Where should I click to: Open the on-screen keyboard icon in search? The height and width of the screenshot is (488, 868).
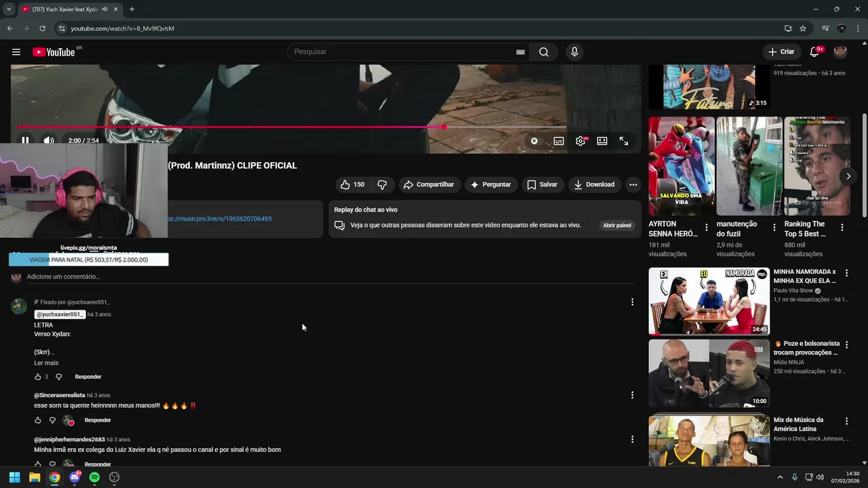tap(520, 52)
